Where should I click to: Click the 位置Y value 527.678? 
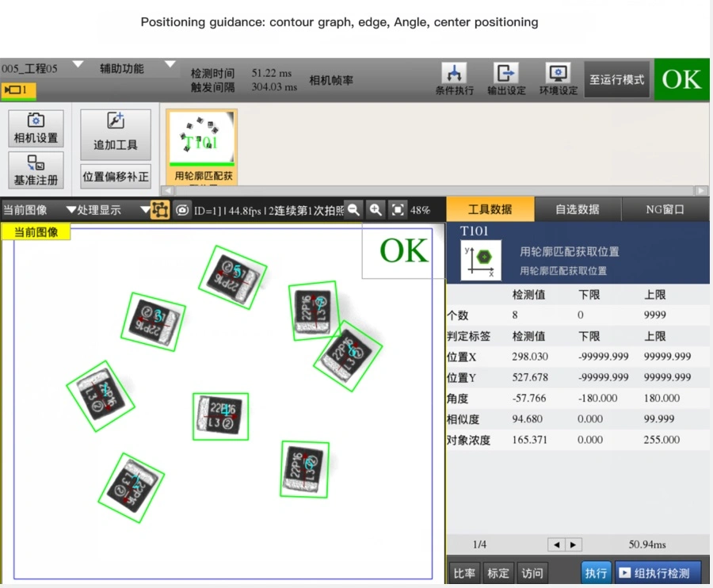(x=530, y=377)
